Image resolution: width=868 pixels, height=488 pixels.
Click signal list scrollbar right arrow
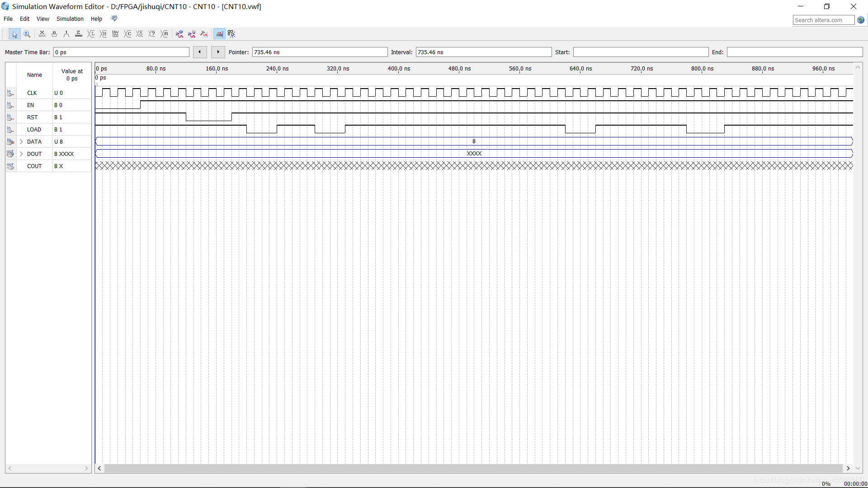pyautogui.click(x=86, y=469)
